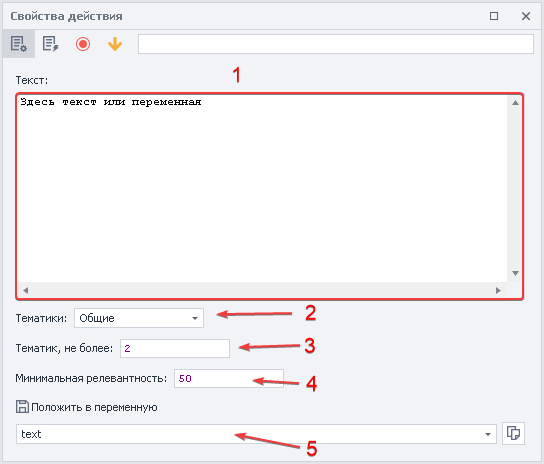544x464 pixels.
Task: Click the Тематик, не более field
Action: pyautogui.click(x=175, y=348)
